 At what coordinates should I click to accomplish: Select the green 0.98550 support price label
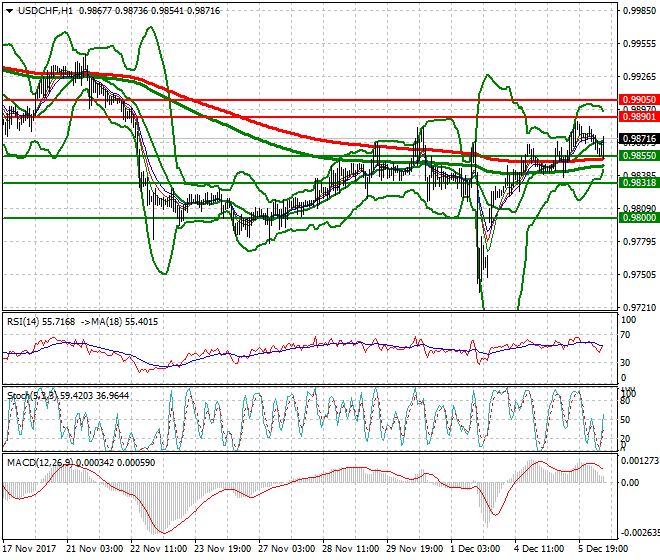coord(637,156)
